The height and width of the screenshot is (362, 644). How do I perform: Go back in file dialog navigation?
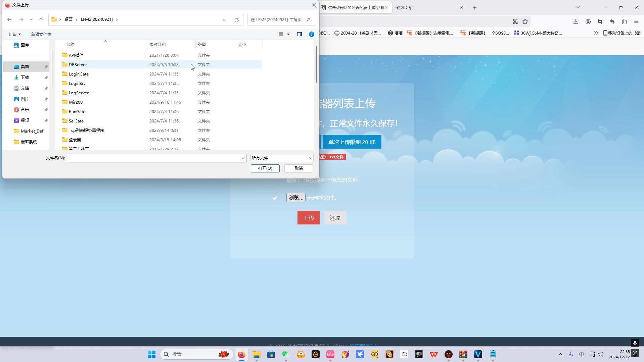[9, 19]
